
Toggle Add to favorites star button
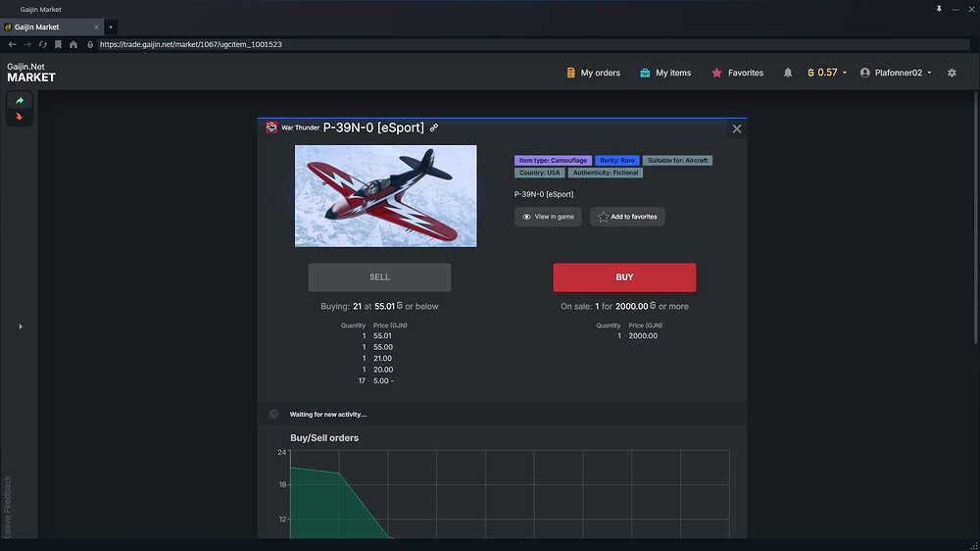pos(627,217)
